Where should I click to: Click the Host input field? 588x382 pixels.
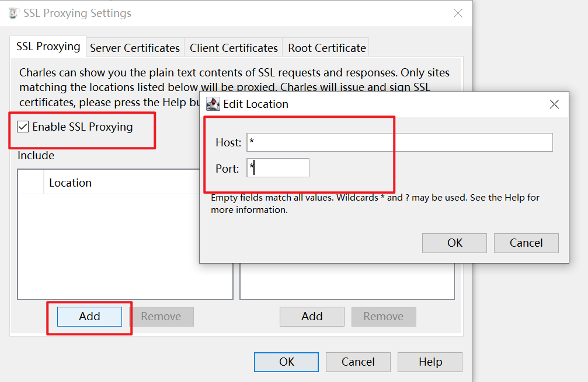(400, 142)
